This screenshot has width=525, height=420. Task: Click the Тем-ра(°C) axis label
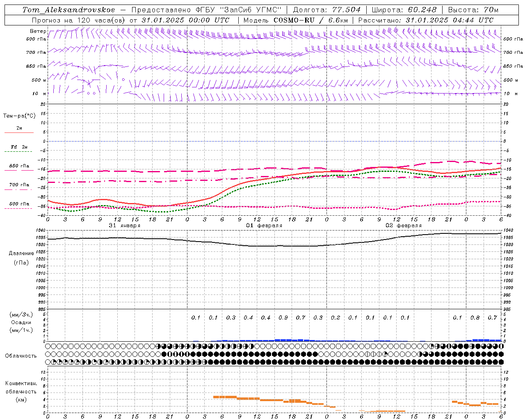pyautogui.click(x=19, y=116)
